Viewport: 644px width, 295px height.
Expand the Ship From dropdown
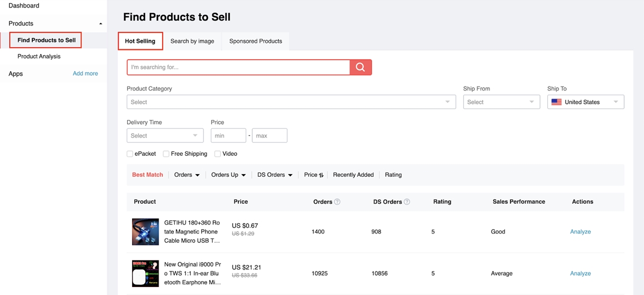[x=501, y=102]
